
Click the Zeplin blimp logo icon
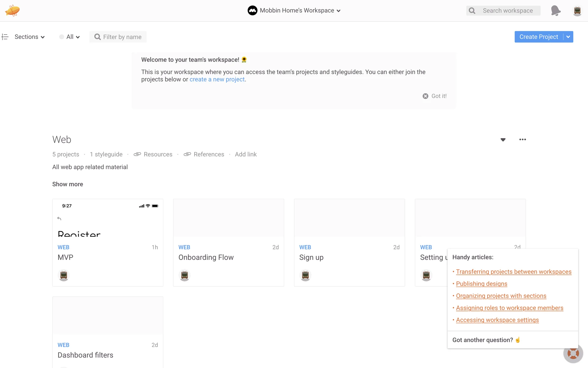[12, 10]
